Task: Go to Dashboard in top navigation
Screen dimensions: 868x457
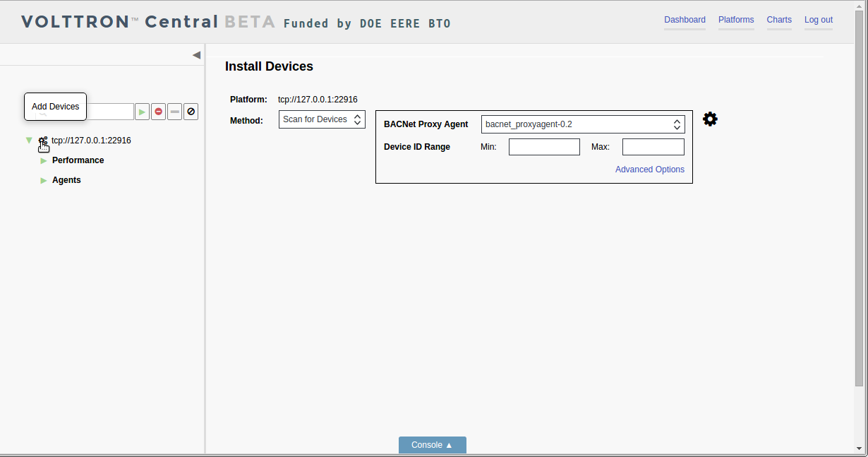Action: click(x=685, y=20)
